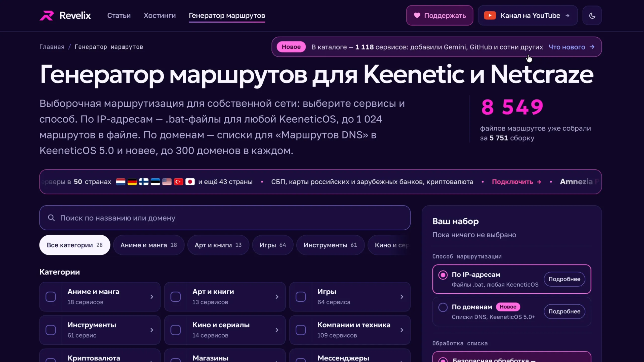Check the Арт и книги category checkbox
644x362 pixels.
point(176,297)
